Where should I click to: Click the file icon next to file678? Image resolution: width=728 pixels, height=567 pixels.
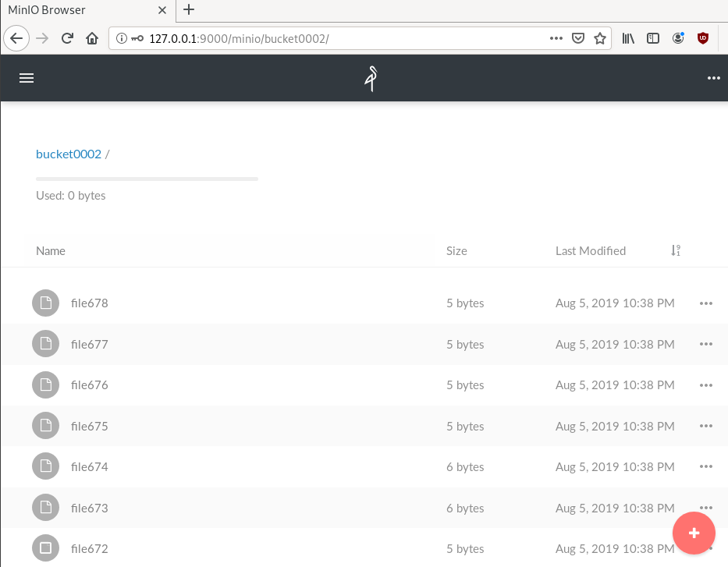pos(45,303)
